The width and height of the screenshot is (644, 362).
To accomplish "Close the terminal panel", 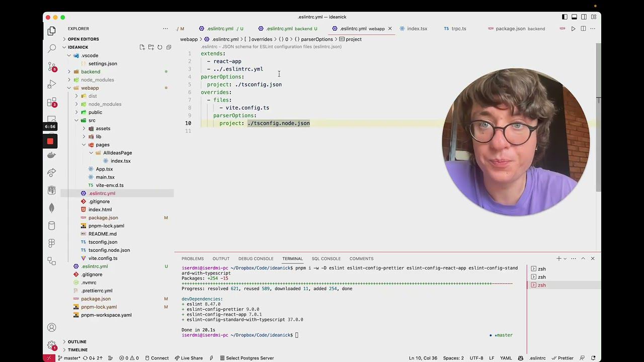I will pos(593,258).
